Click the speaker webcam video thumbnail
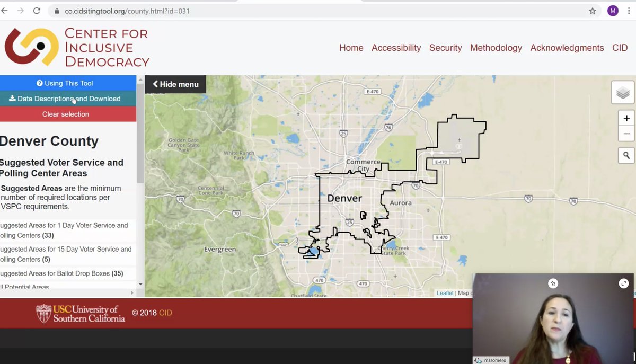This screenshot has width=636, height=364. 553,318
